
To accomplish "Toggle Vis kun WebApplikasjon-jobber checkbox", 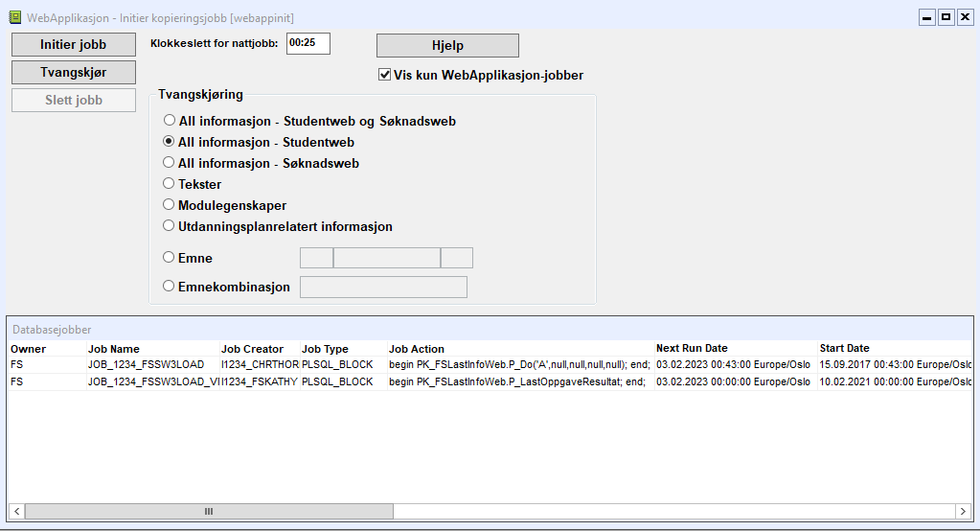I will coord(384,75).
